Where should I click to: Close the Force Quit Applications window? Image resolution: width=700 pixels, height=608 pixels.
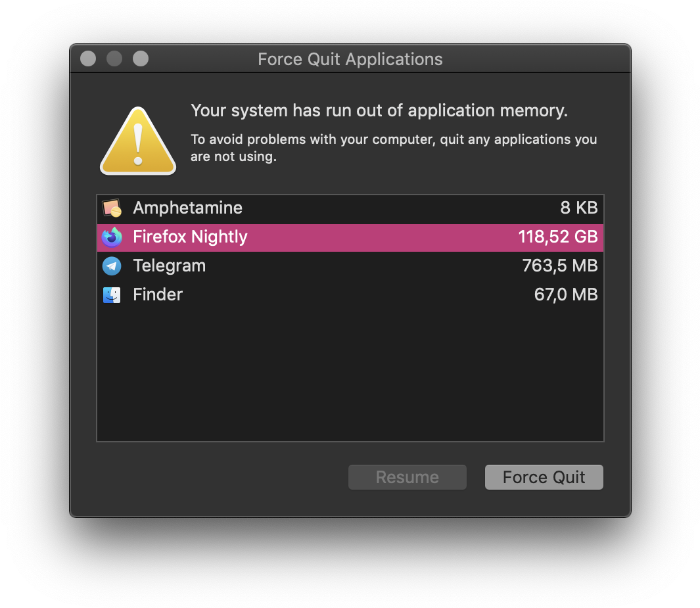coord(88,58)
